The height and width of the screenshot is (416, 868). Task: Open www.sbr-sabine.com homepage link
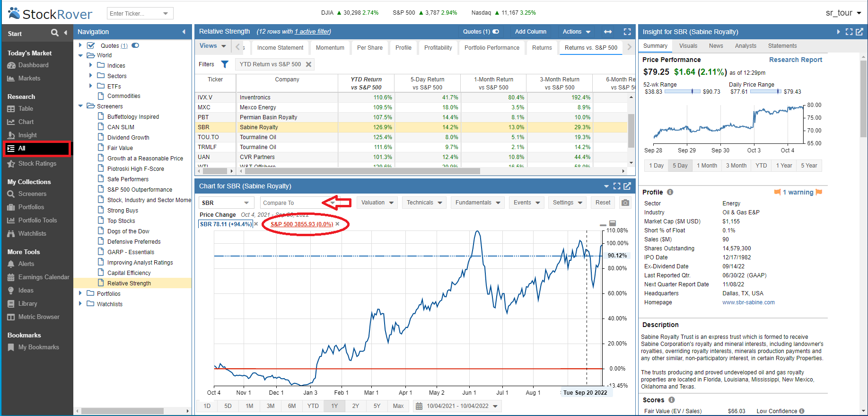748,302
